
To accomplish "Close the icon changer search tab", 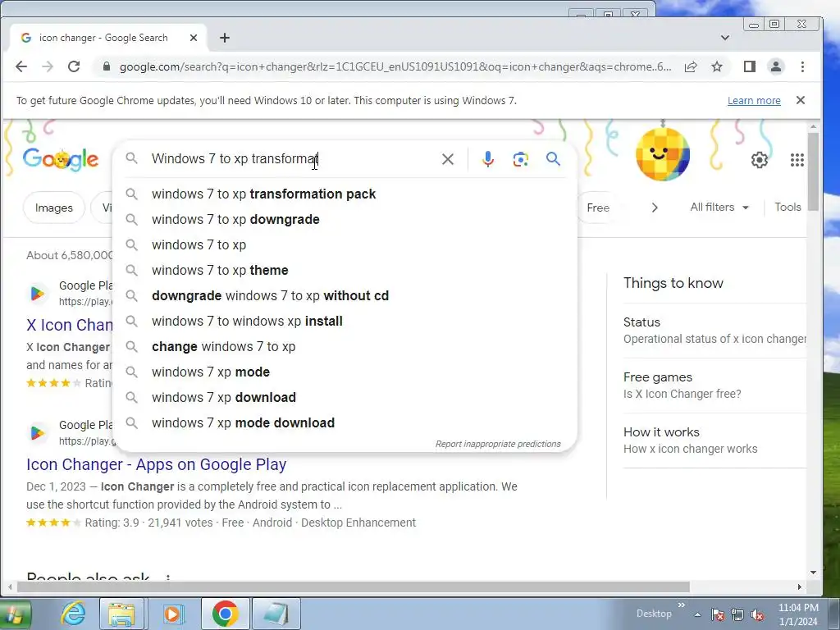I will point(194,38).
